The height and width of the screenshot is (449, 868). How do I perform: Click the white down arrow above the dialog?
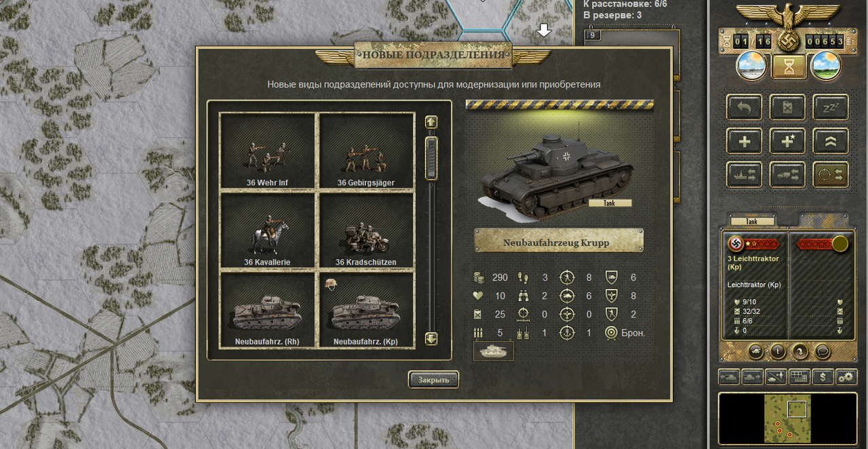544,31
